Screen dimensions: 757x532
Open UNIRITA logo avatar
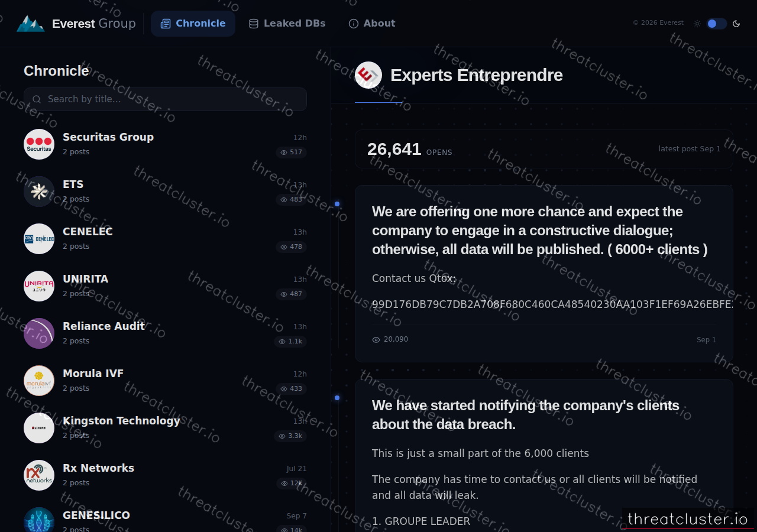39,286
